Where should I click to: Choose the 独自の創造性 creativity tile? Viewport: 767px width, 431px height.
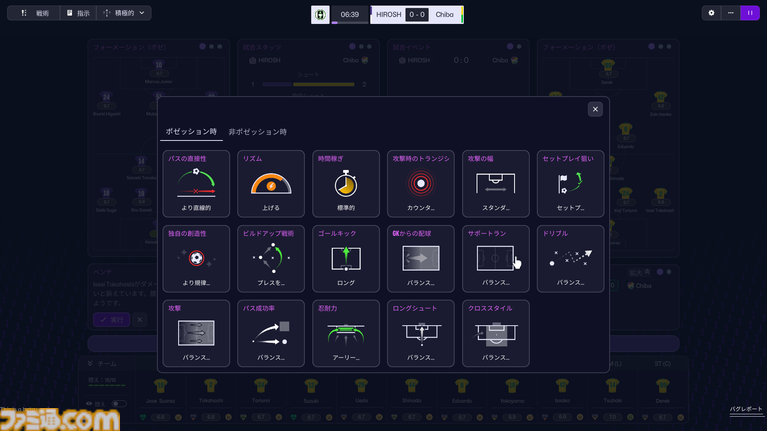196,258
